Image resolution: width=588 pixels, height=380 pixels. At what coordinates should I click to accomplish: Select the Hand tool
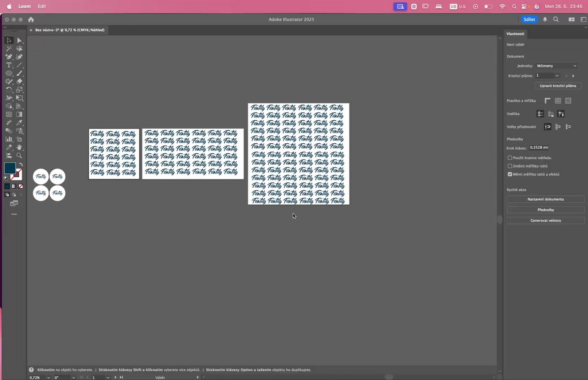(x=19, y=147)
